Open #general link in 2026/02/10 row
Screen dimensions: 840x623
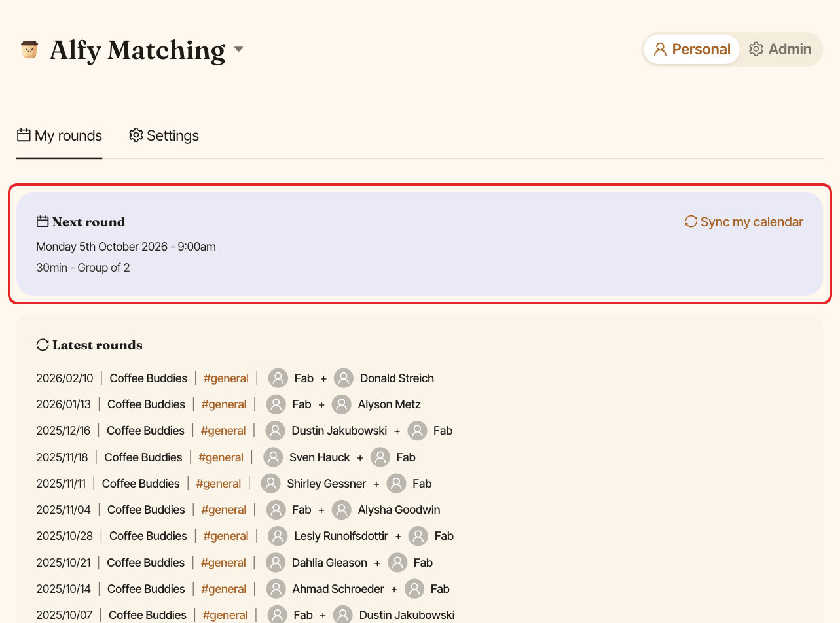click(x=226, y=378)
